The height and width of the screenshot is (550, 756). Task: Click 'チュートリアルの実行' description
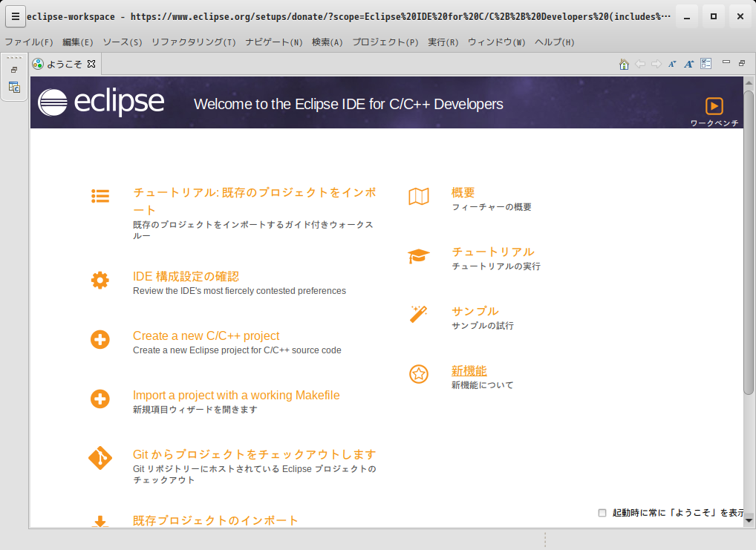pyautogui.click(x=495, y=266)
